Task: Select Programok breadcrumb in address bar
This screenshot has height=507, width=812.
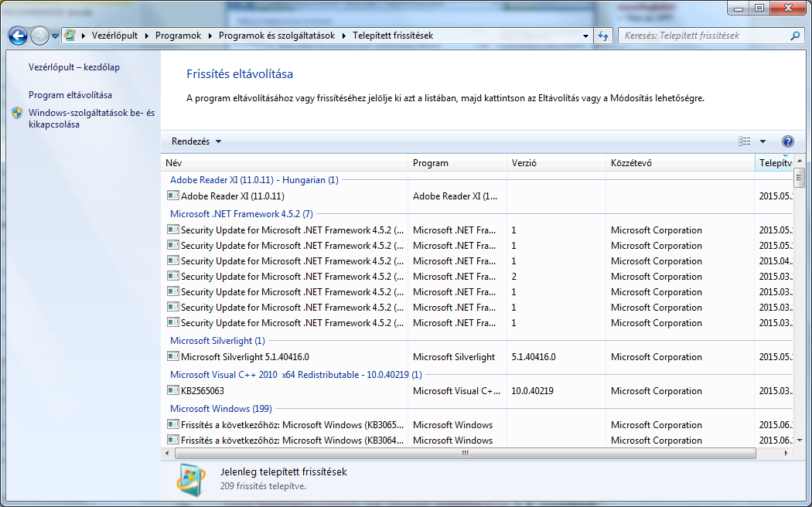Action: (178, 36)
